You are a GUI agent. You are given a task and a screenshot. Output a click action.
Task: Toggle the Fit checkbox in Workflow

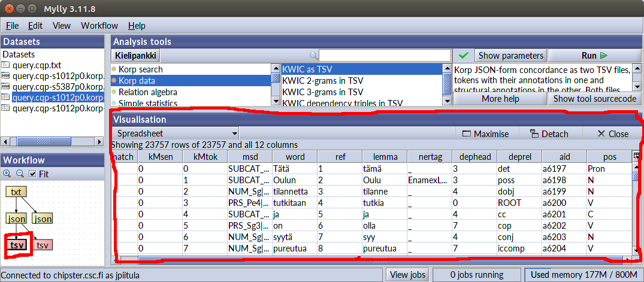33,174
